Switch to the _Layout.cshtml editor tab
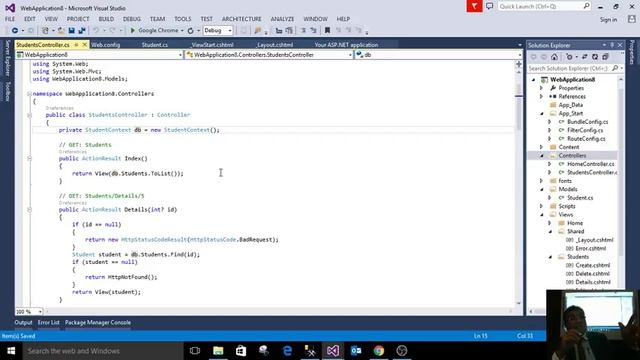640x360 pixels. point(275,45)
